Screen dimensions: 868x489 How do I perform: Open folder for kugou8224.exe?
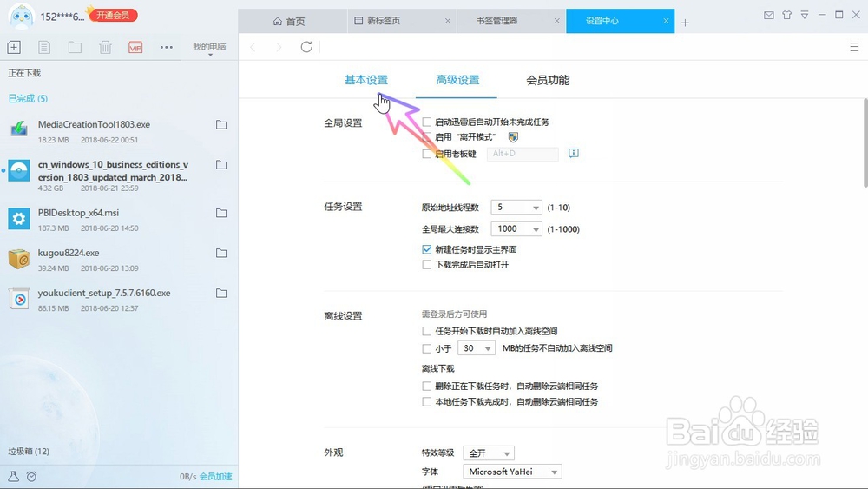221,253
